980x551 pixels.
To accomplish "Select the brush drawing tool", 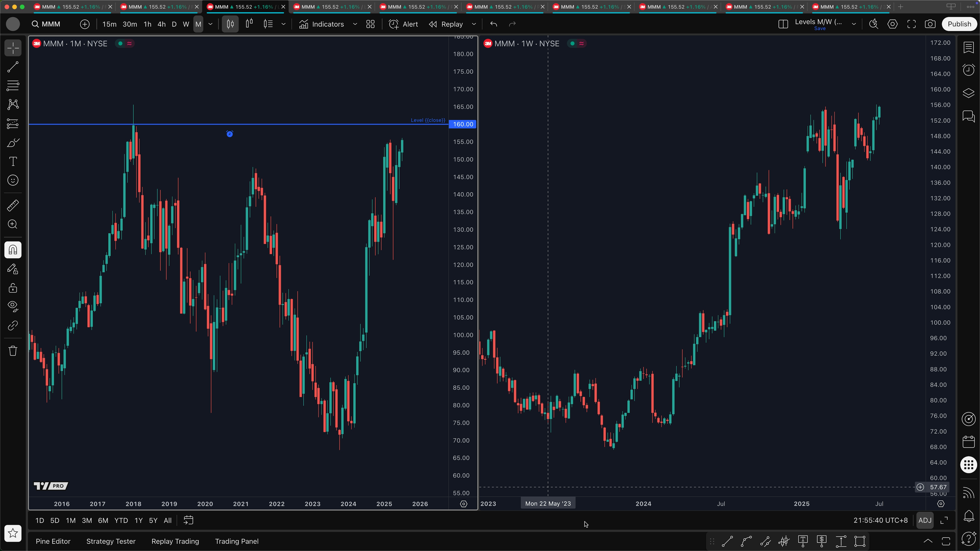I will 13,143.
